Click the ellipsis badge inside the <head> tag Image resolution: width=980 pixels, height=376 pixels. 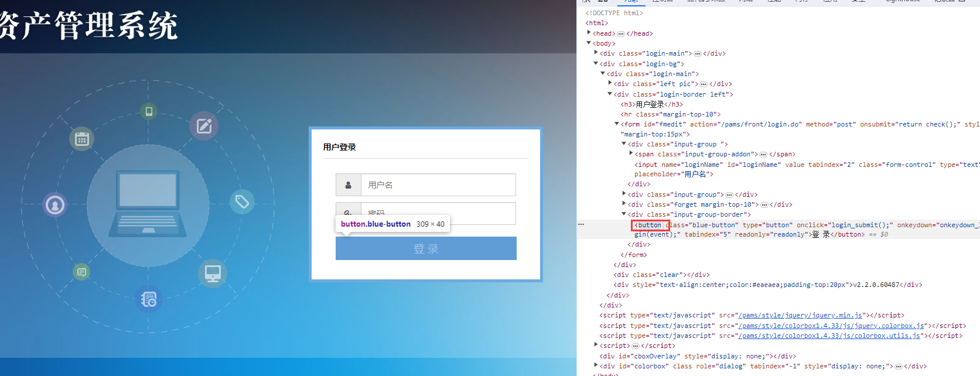tap(621, 34)
